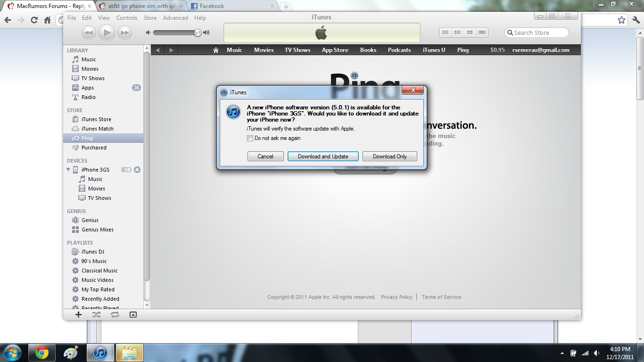
Task: Click the store forward arrow
Action: click(171, 50)
